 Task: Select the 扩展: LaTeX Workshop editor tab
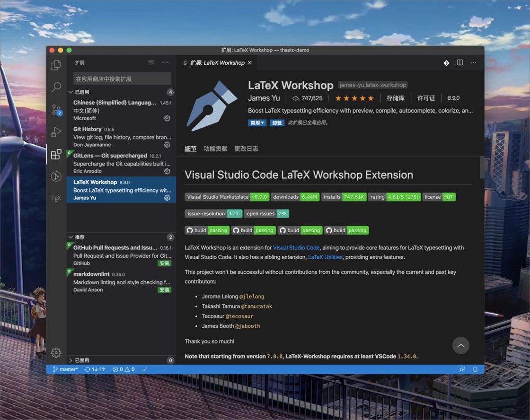coord(217,63)
